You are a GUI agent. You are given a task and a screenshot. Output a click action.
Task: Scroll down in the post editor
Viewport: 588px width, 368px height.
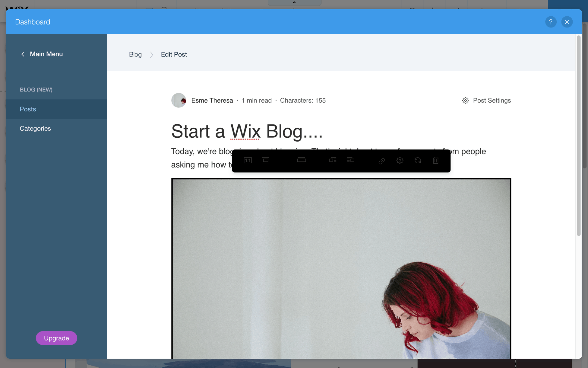tap(577, 297)
